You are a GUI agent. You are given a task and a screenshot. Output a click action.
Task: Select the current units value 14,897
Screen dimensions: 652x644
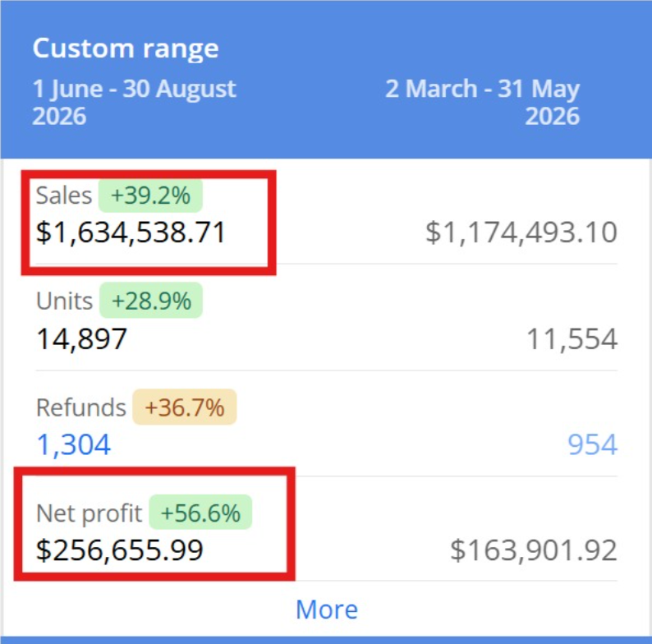81,338
